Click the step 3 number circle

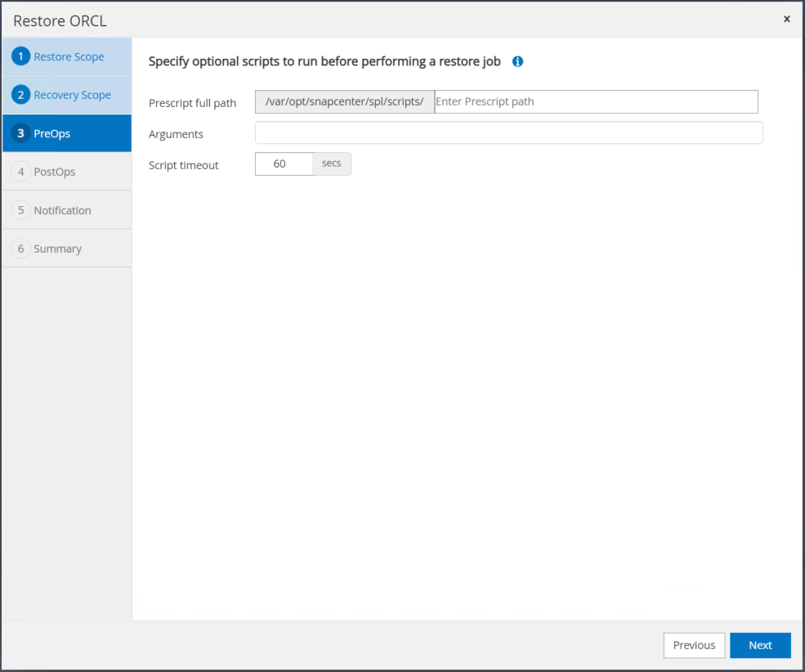pyautogui.click(x=21, y=133)
